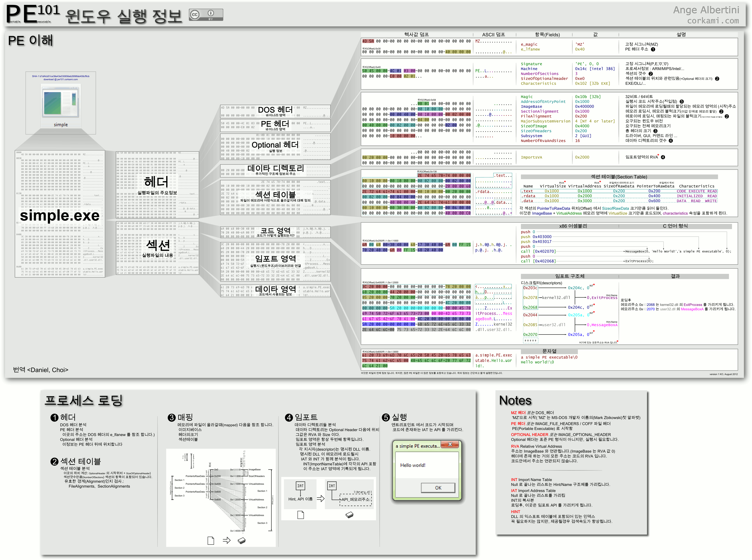
Task: Click chip icon below library.dll IAT box
Action: click(x=349, y=515)
